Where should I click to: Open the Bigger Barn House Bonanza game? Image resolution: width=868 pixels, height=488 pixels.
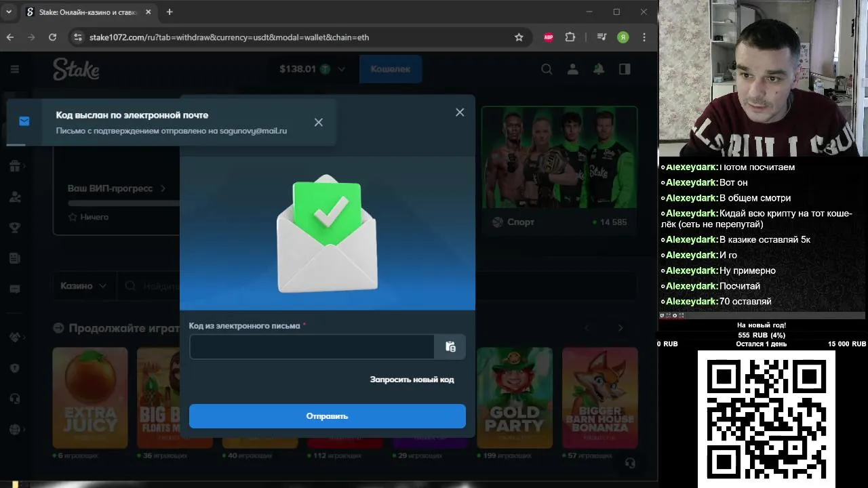pyautogui.click(x=599, y=398)
